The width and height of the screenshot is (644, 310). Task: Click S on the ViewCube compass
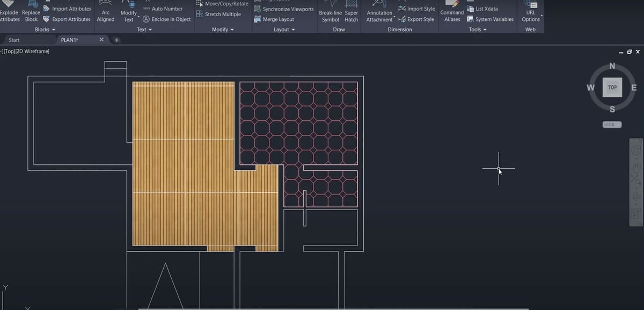click(612, 109)
